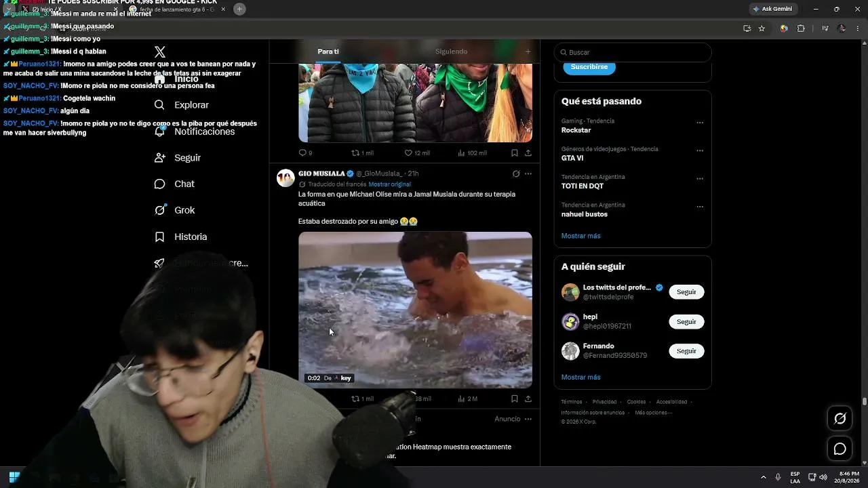This screenshot has height=488, width=868.
Task: Open Grok floating button at bottom right
Action: click(x=840, y=419)
